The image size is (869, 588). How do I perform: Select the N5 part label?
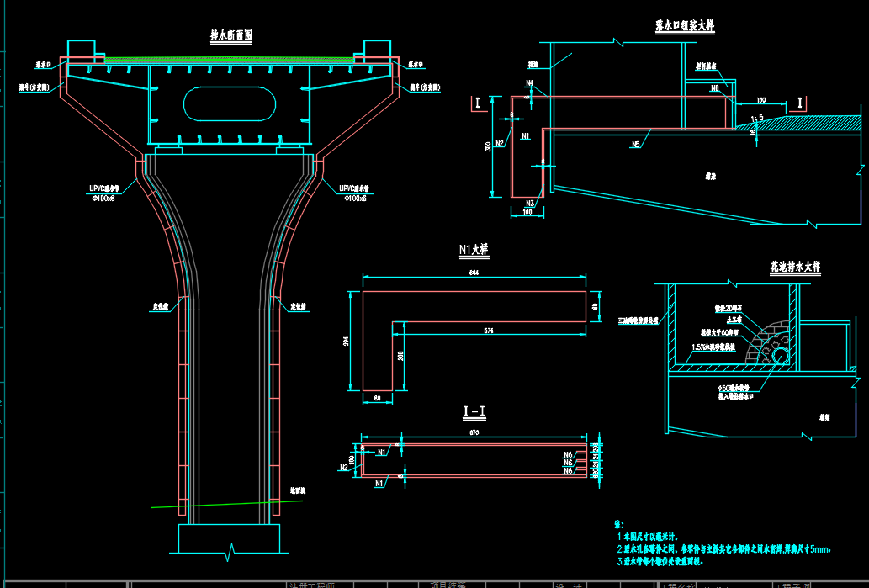pos(636,144)
